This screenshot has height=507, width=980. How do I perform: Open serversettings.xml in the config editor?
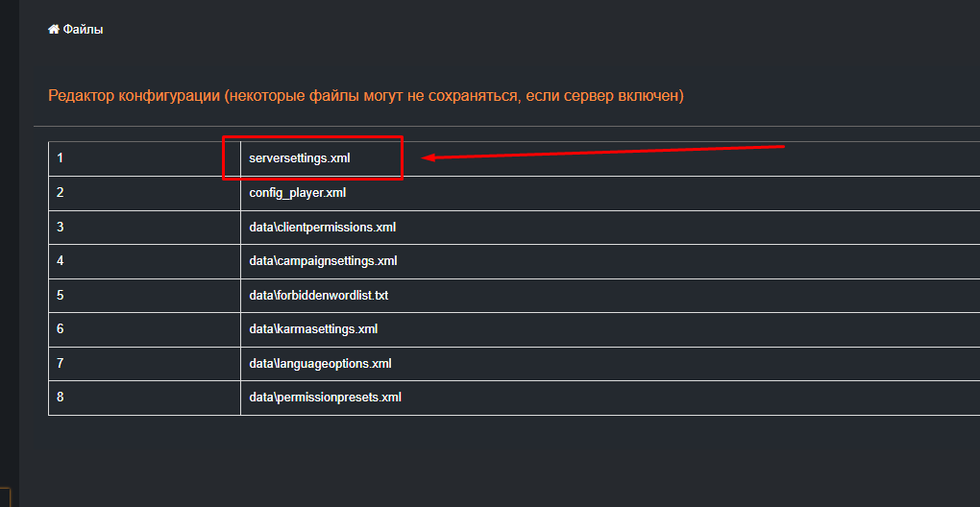300,158
